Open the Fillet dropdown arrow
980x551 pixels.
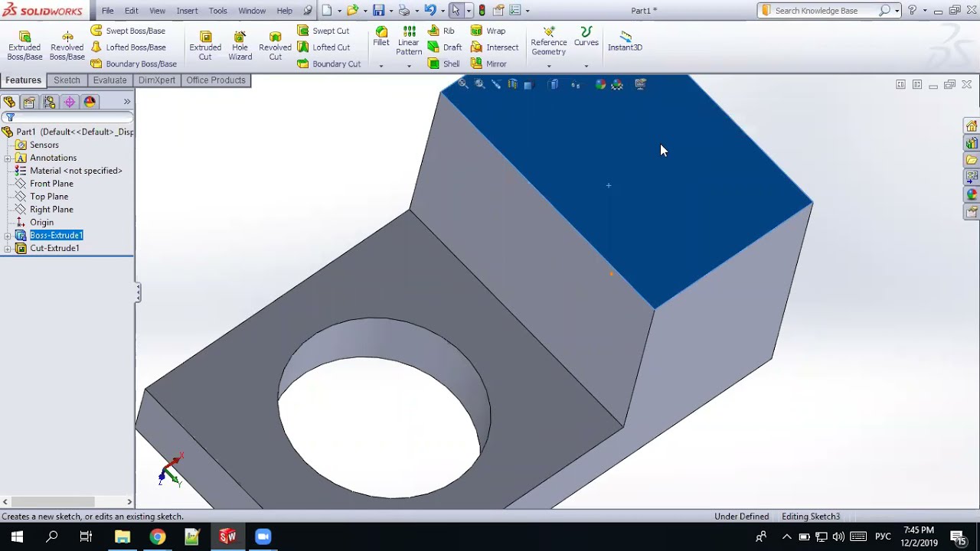[x=381, y=66]
